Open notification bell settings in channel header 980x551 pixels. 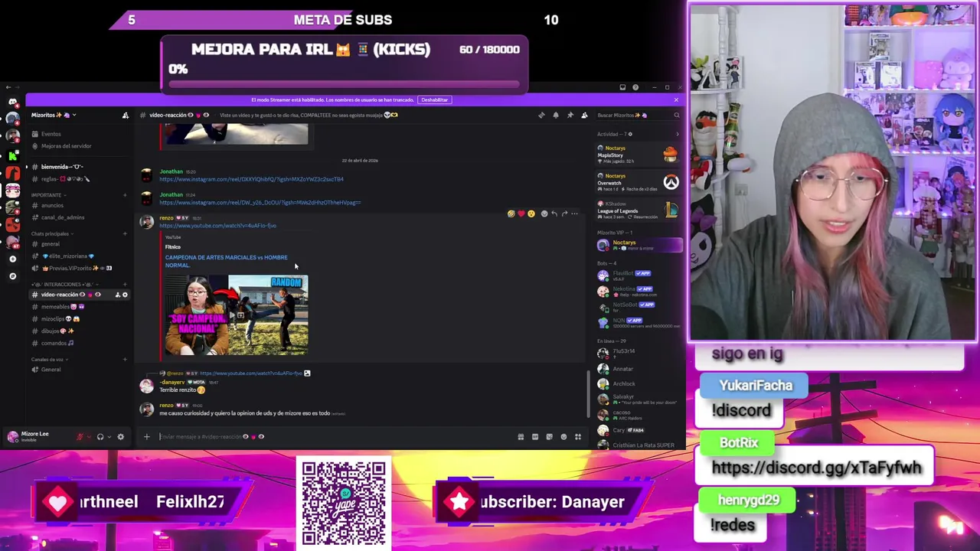pyautogui.click(x=556, y=115)
